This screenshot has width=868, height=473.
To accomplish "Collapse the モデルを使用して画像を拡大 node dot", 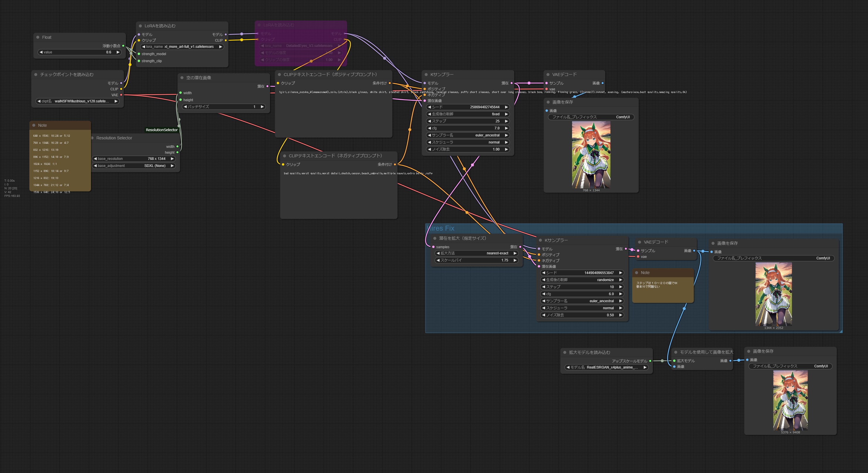I will (676, 352).
